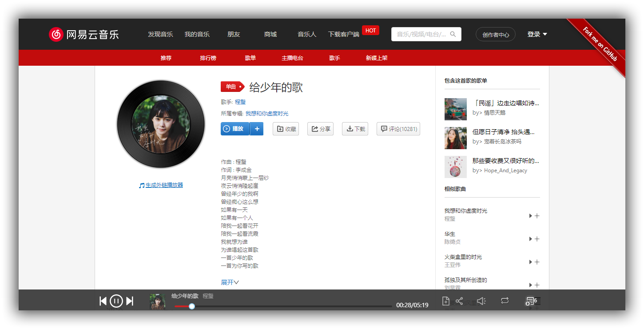Screen dimensions: 644x329
Task: Play similar song 华生
Action: coord(530,239)
